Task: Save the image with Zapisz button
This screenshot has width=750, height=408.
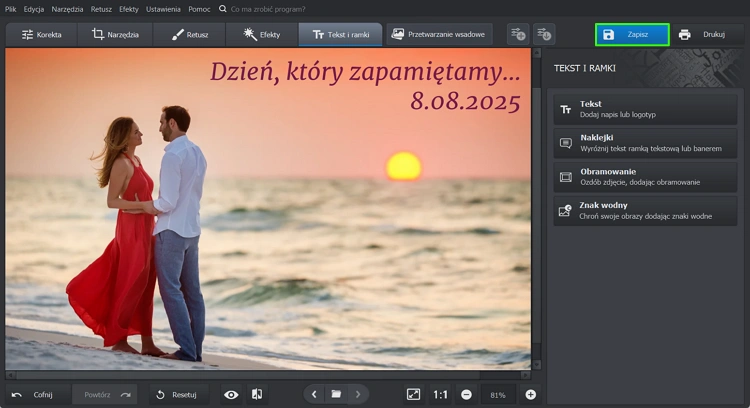Action: (x=632, y=34)
